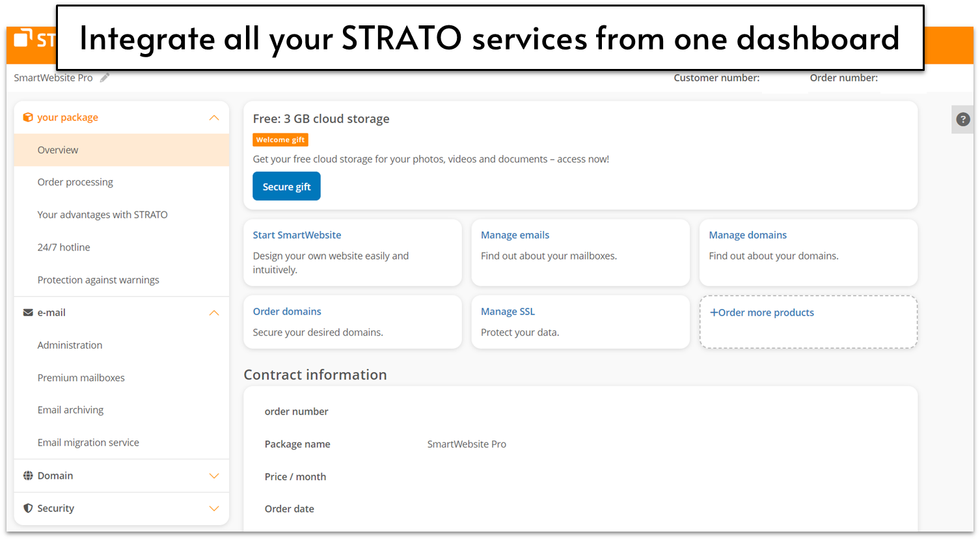Click the orange package cube icon
The height and width of the screenshot is (540, 980).
point(27,117)
